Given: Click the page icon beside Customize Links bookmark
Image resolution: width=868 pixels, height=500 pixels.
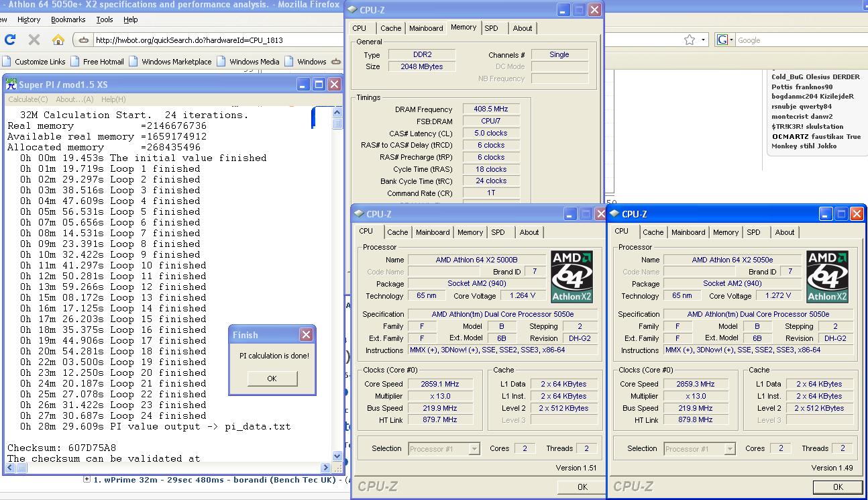Looking at the screenshot, I should 7,61.
